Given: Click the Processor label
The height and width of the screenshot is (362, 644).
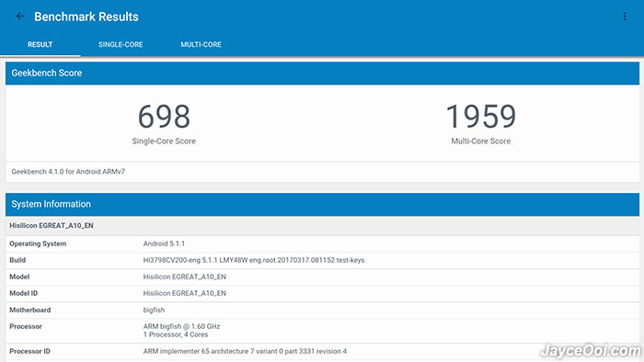Looking at the screenshot, I should (x=26, y=326).
